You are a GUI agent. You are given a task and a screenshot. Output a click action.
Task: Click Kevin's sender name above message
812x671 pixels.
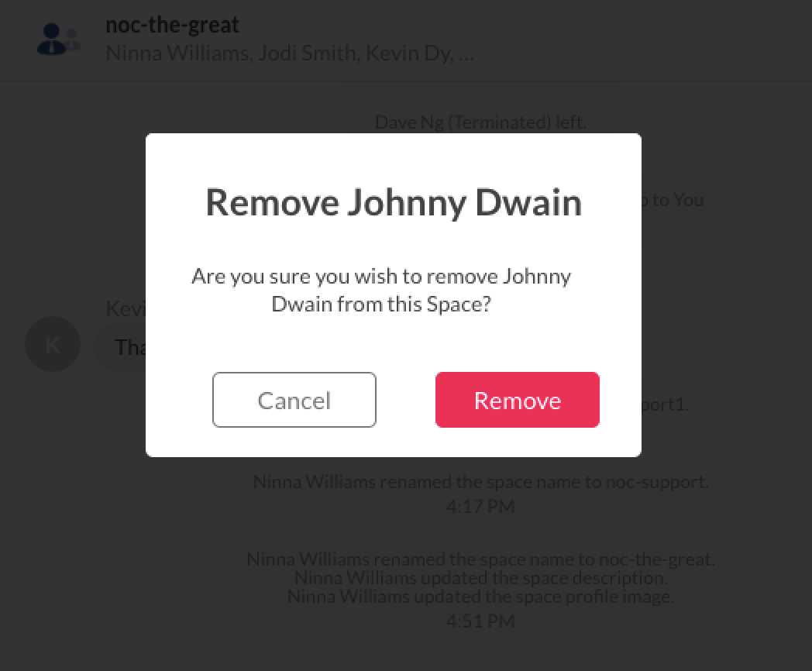(x=126, y=308)
